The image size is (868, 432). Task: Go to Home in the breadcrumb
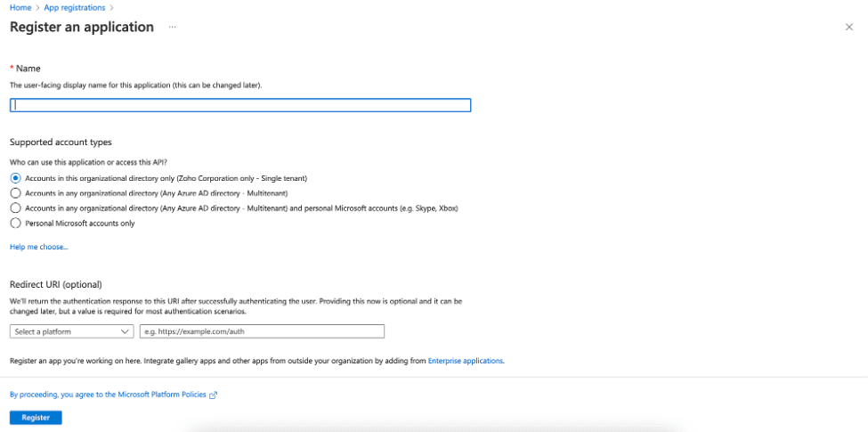click(x=20, y=8)
